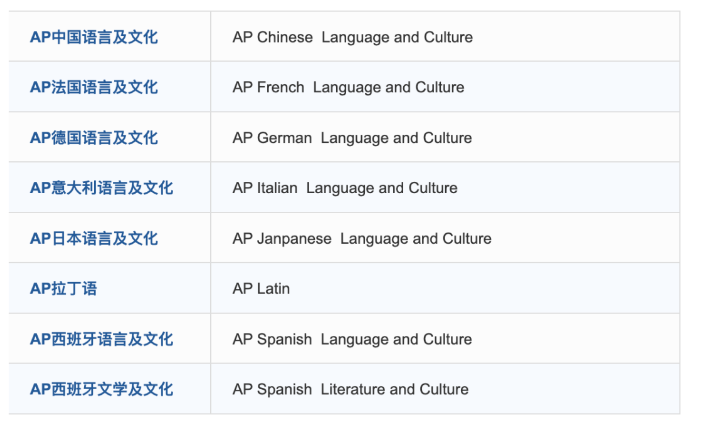The height and width of the screenshot is (430, 704).
Task: Click the word "French" in the English column
Action: point(280,87)
